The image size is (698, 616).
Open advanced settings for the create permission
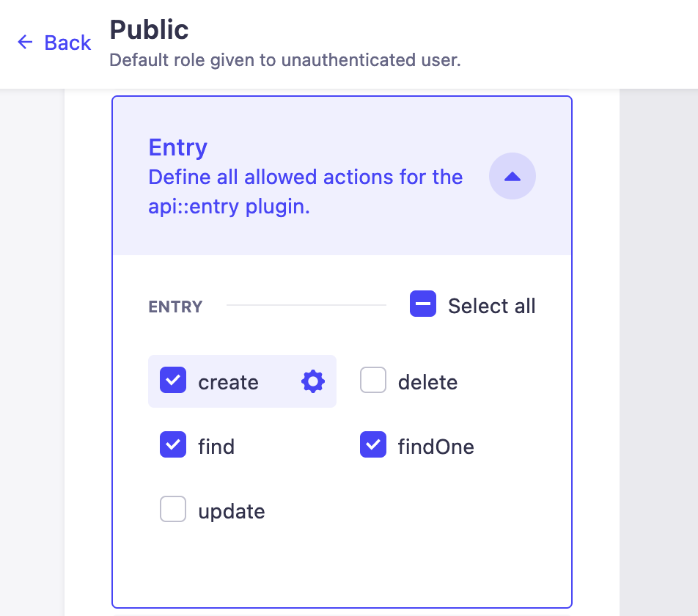pos(312,381)
